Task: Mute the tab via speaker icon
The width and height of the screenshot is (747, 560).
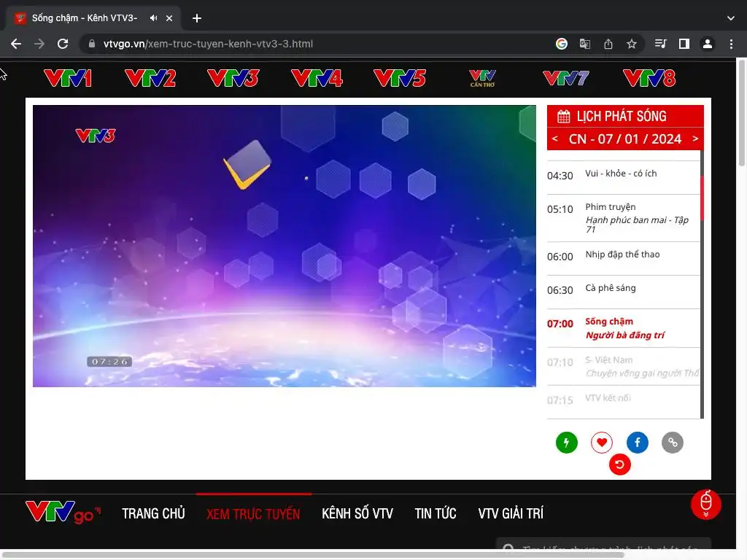Action: tap(153, 18)
